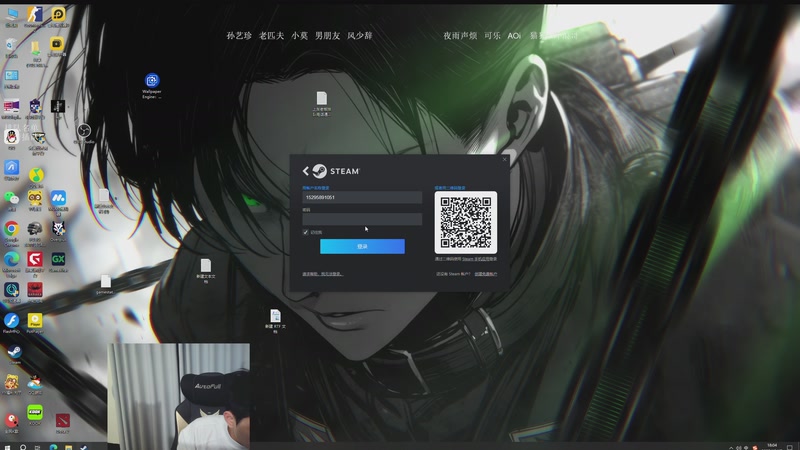This screenshot has width=800, height=450.
Task: Open the Steam mobile app link under QR code
Action: tap(480, 259)
